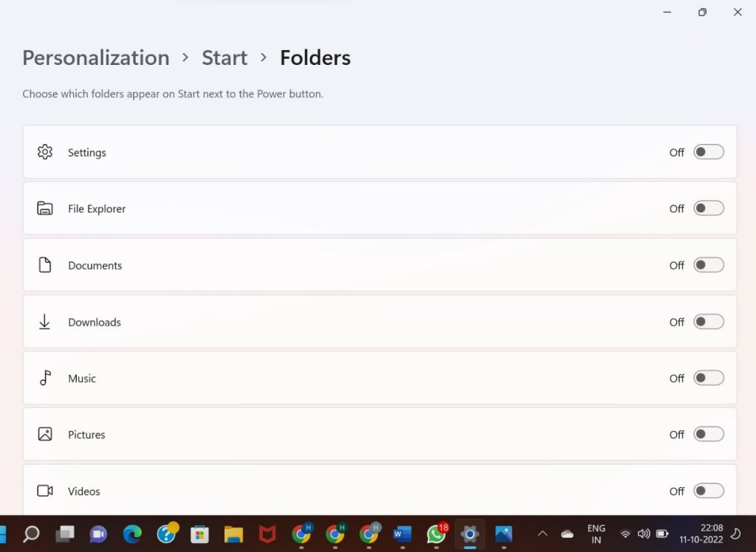Open taskbar Search magnifier icon

pyautogui.click(x=31, y=534)
